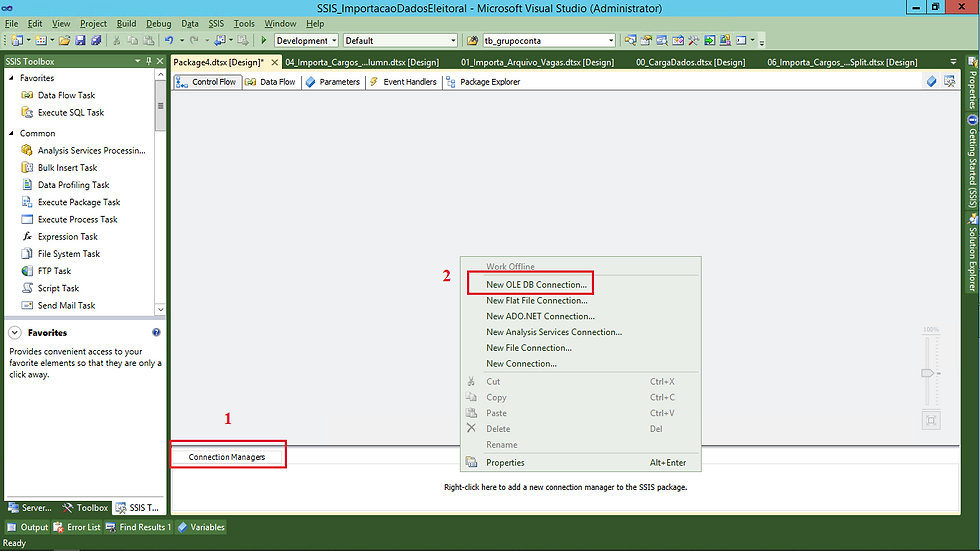Select the FTP Task toolbox item

[54, 271]
